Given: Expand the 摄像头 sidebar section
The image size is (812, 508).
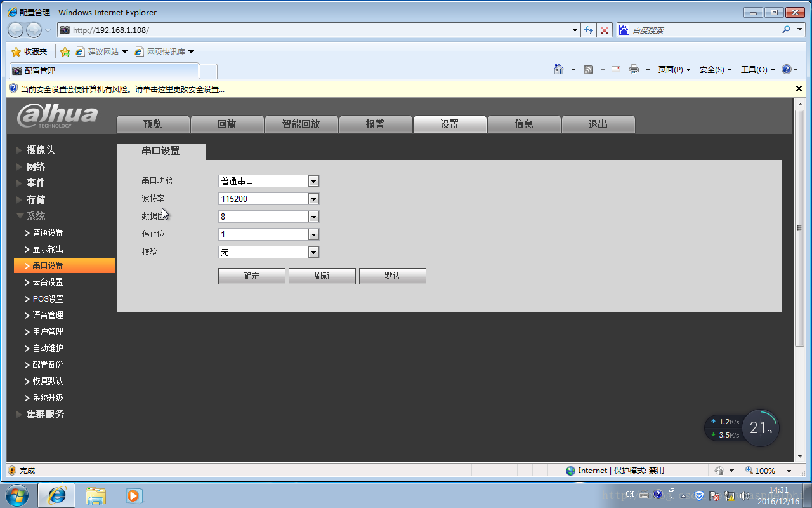Looking at the screenshot, I should pos(41,150).
